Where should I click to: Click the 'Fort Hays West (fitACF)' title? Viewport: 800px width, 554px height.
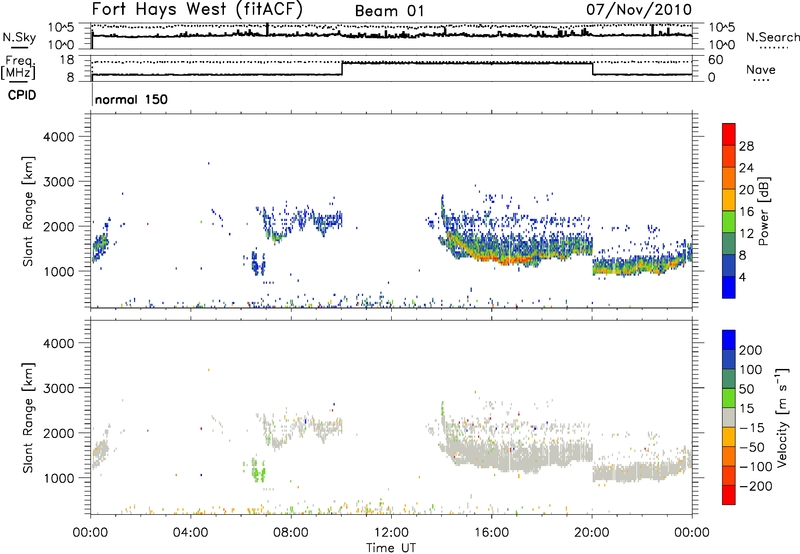click(197, 9)
